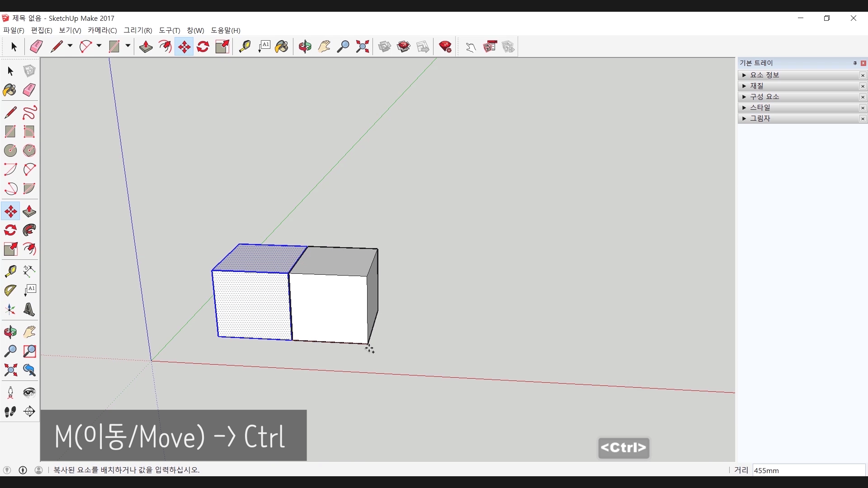868x488 pixels.
Task: Select the Zoom Extents icon in top toolbar
Action: point(362,47)
